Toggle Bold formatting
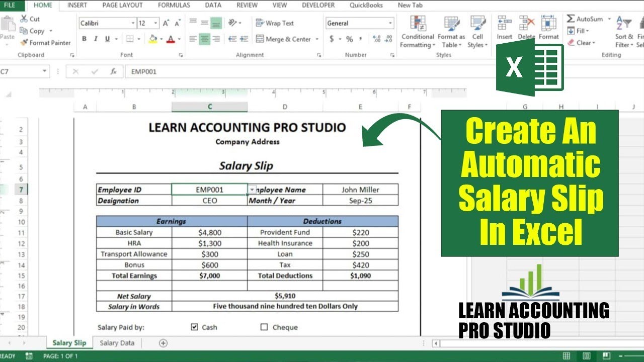The width and height of the screenshot is (644, 362). 84,39
